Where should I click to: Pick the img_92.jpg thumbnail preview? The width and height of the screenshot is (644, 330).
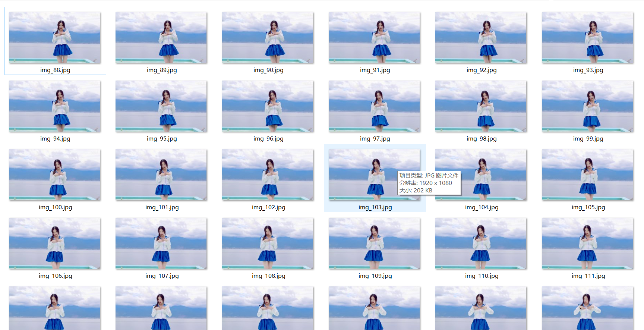coord(481,37)
